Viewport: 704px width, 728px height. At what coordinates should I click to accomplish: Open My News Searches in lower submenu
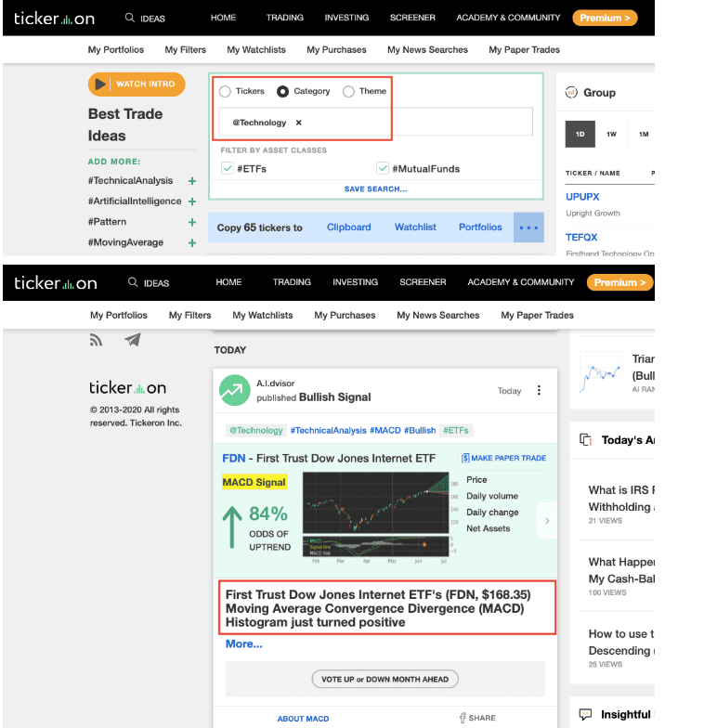click(438, 316)
